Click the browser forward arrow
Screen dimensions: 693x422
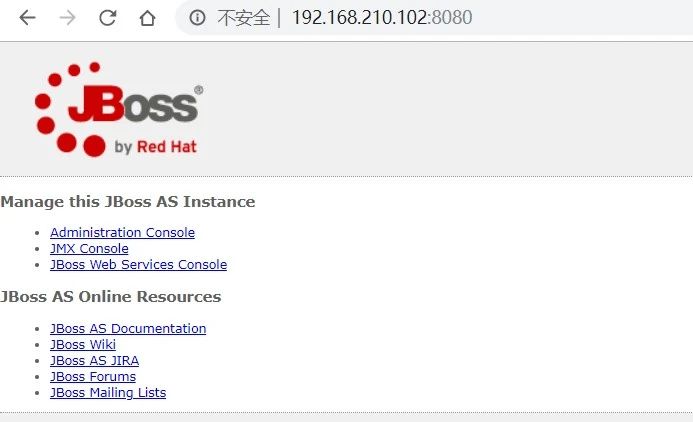coord(67,18)
